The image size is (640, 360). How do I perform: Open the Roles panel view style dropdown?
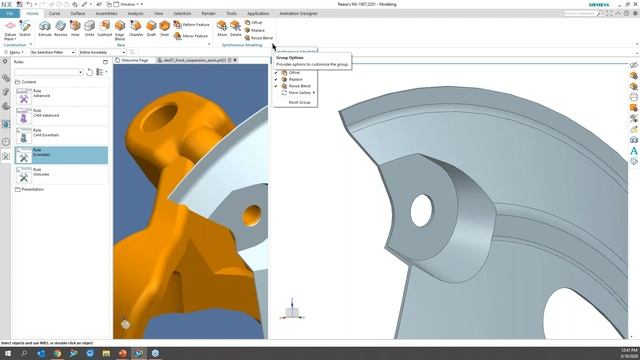(x=101, y=72)
